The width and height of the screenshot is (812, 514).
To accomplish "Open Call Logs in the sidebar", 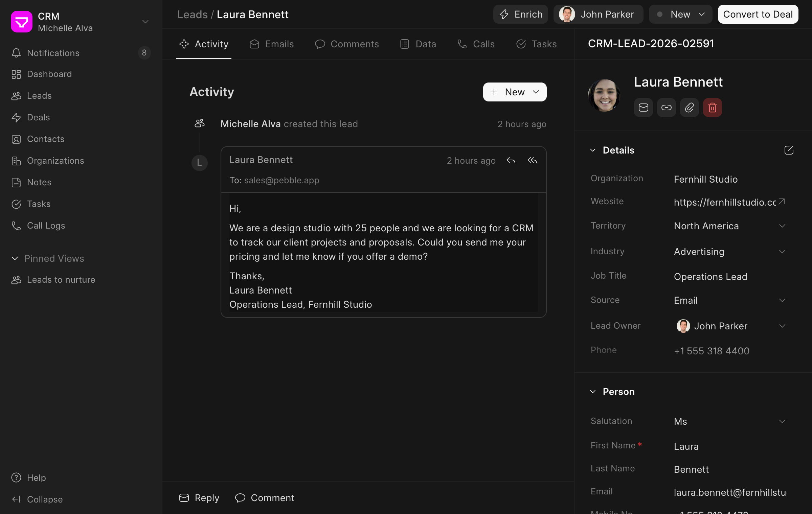I will 81,226.
